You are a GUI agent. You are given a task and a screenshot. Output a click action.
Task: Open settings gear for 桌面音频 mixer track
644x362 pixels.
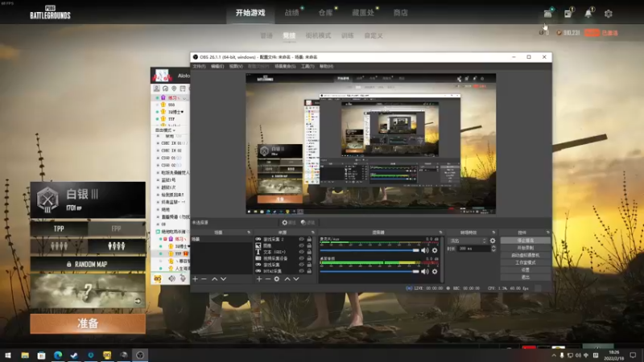[435, 271]
